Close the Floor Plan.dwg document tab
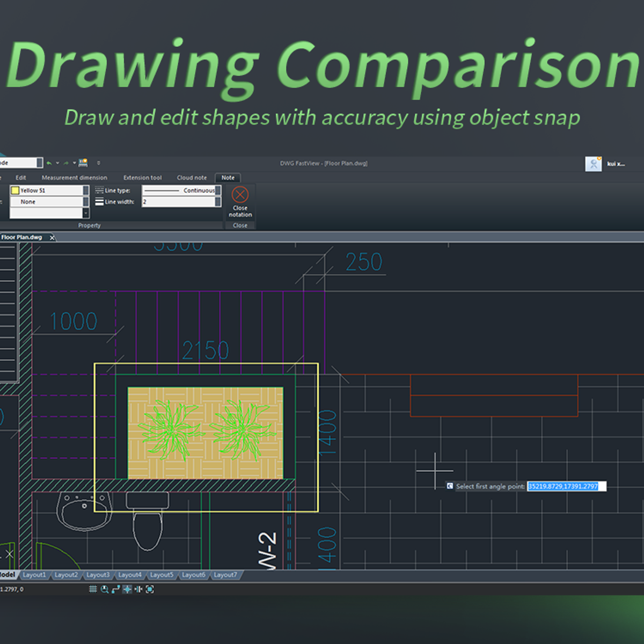 tap(52, 237)
